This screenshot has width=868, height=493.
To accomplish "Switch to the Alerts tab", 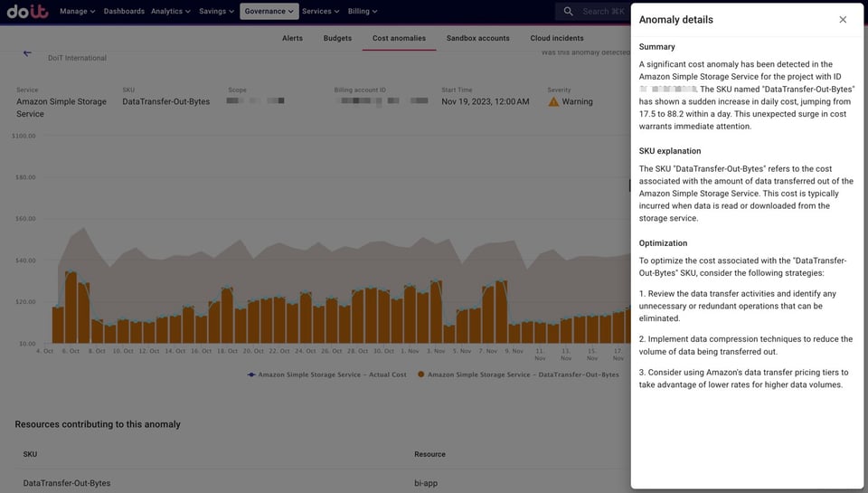I will [x=292, y=38].
